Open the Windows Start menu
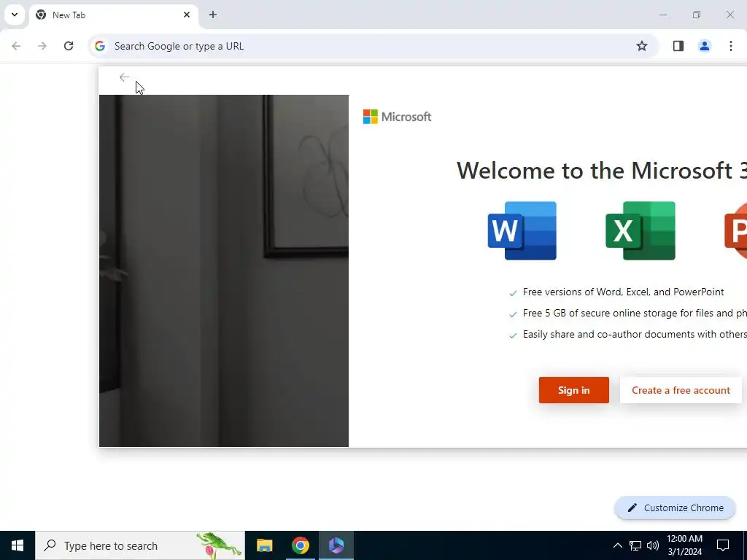 coord(18,545)
